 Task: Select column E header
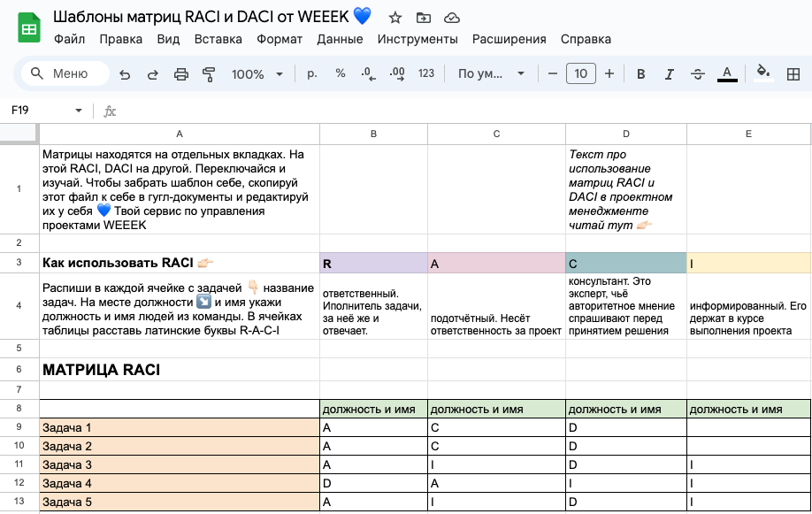pyautogui.click(x=749, y=134)
